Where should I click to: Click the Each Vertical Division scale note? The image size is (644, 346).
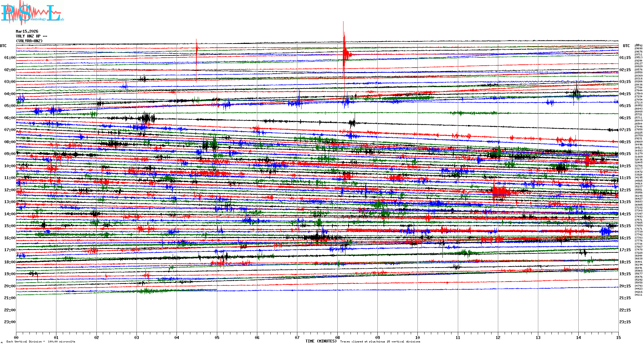[41, 342]
